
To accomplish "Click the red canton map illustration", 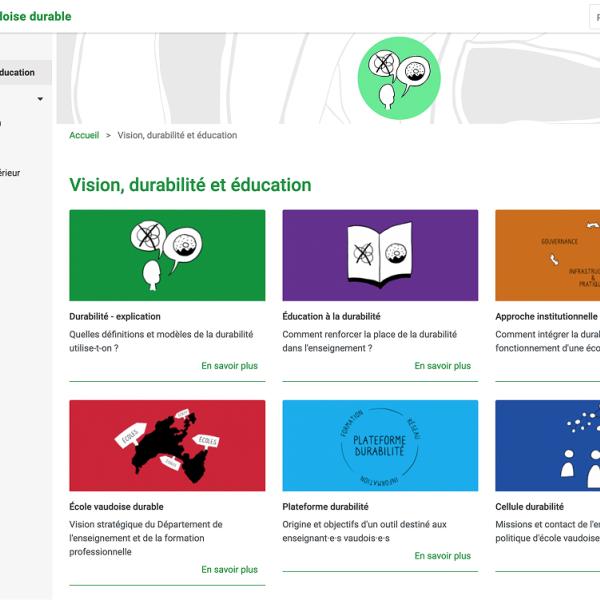I will 167,445.
